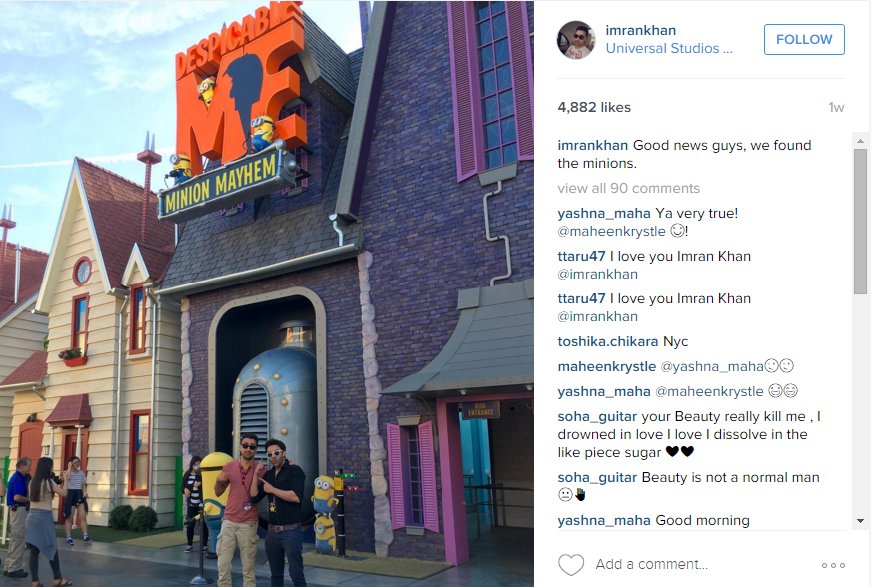
Task: Click the Despicable Me post photo
Action: pyautogui.click(x=267, y=294)
